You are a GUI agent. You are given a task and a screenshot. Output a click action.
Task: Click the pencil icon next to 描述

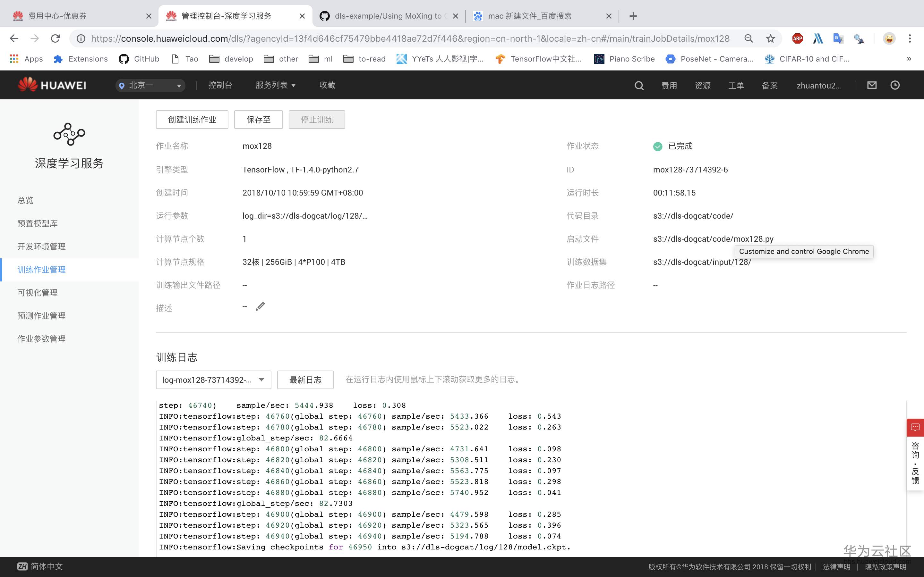pos(261,306)
